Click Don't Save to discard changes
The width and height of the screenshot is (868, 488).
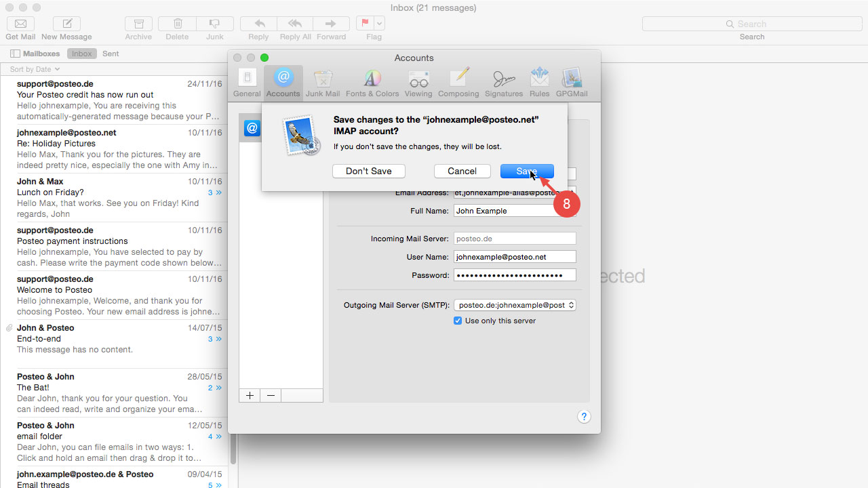tap(368, 171)
